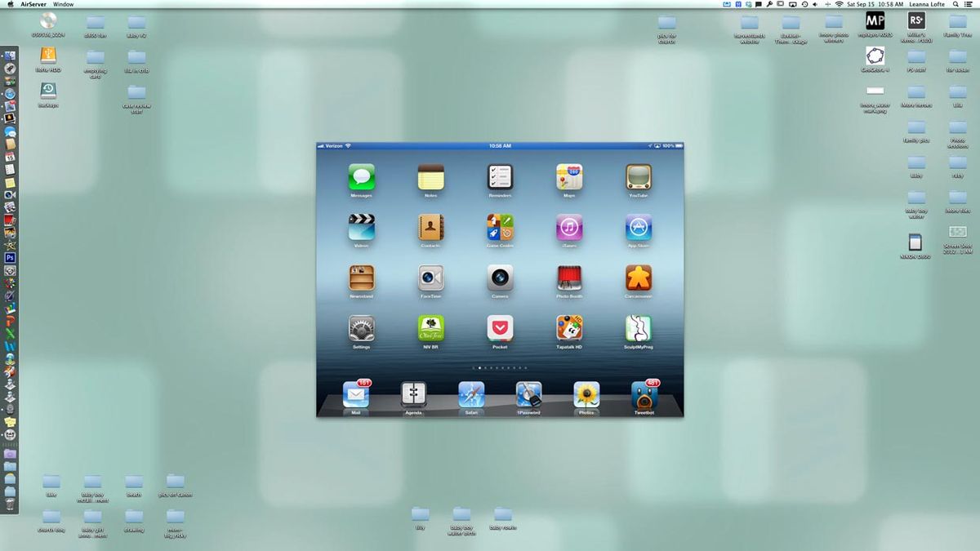The width and height of the screenshot is (980, 551).
Task: Open the Time Machine menu bar icon
Action: tap(804, 4)
